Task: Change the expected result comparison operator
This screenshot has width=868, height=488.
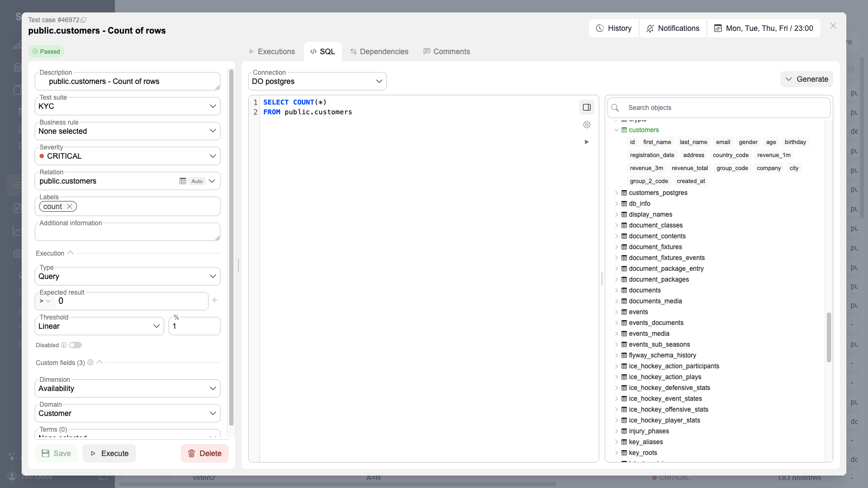Action: click(x=45, y=301)
